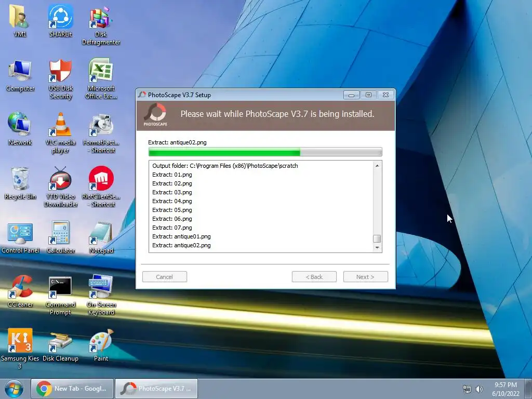This screenshot has height=399, width=532.
Task: Select the RiotClientServices shortcut icon
Action: click(x=101, y=187)
